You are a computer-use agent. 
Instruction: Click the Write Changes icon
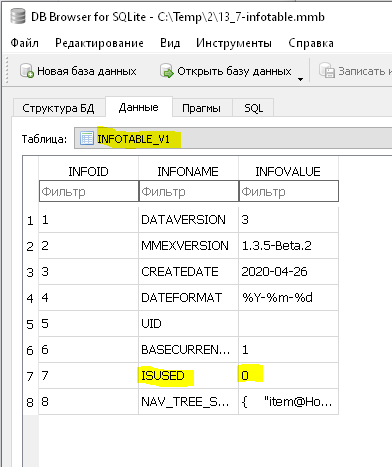[327, 71]
